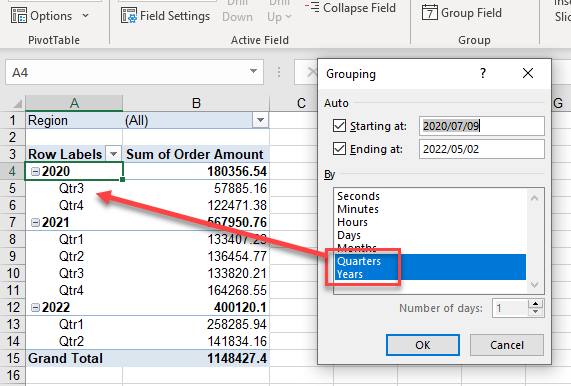Open the Region (All) filter dropdown
Viewport: 571px width, 386px height.
point(260,120)
